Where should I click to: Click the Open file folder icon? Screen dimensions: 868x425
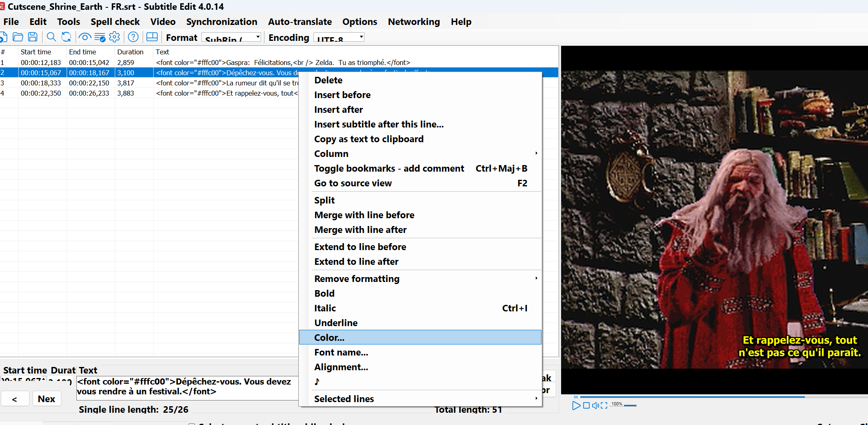point(18,37)
